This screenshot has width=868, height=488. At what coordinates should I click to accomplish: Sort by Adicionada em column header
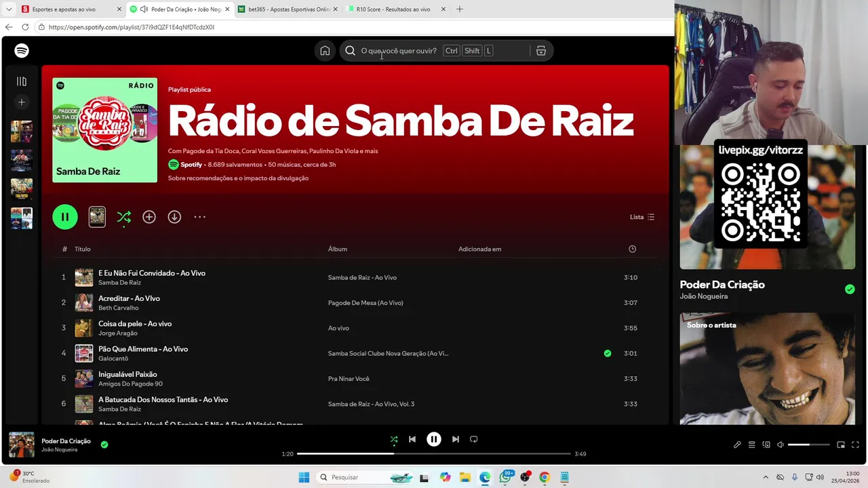[x=480, y=249]
